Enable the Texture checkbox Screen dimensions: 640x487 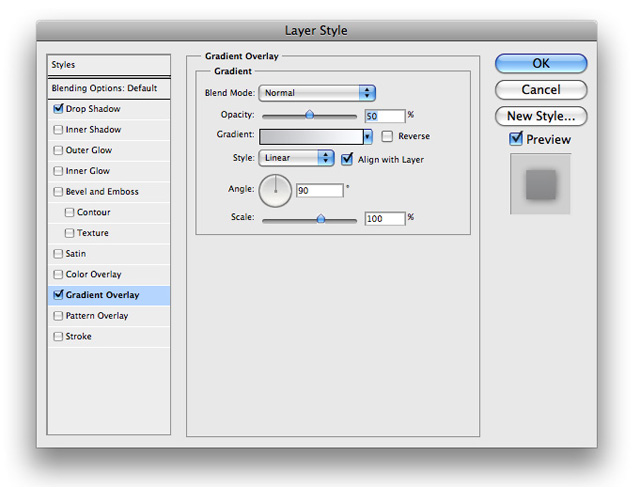[x=69, y=233]
